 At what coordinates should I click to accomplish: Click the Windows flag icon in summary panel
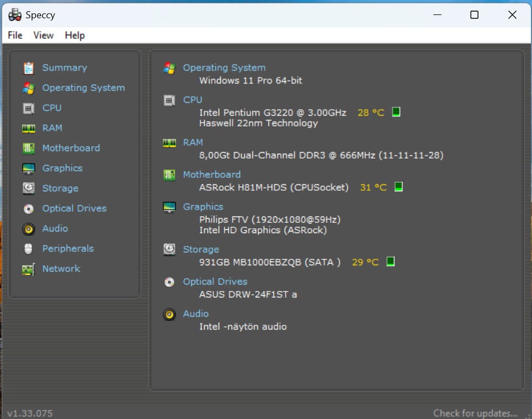click(x=170, y=68)
